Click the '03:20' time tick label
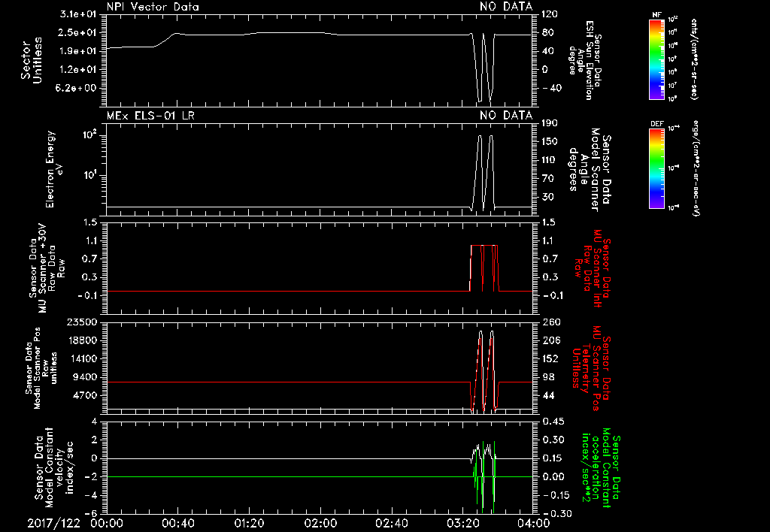The width and height of the screenshot is (770, 532). point(462,523)
